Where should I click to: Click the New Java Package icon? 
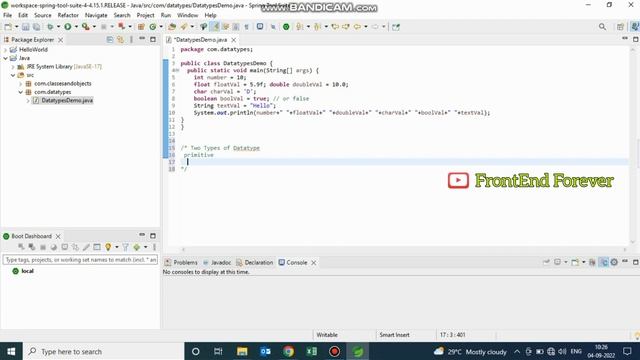pos(141,27)
